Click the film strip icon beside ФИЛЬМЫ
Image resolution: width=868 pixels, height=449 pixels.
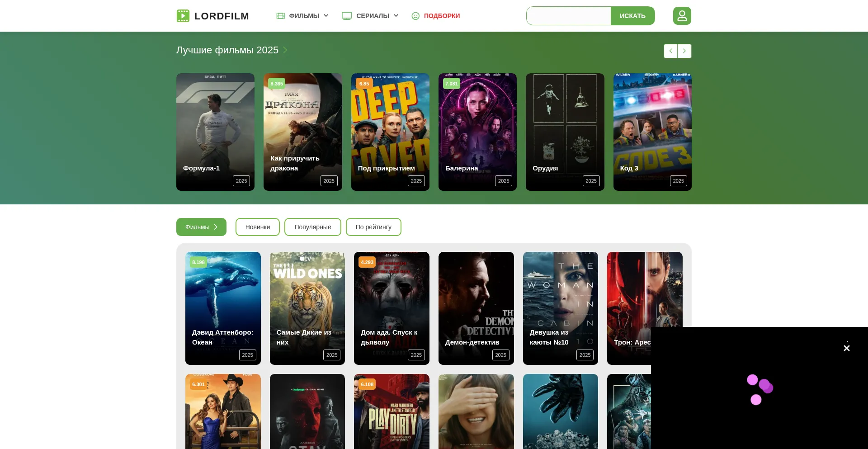[281, 16]
